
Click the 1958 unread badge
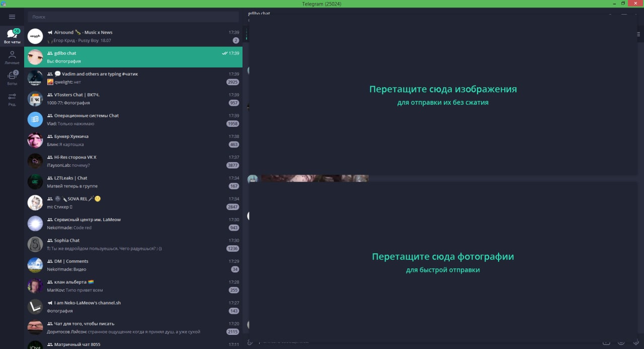[232, 123]
